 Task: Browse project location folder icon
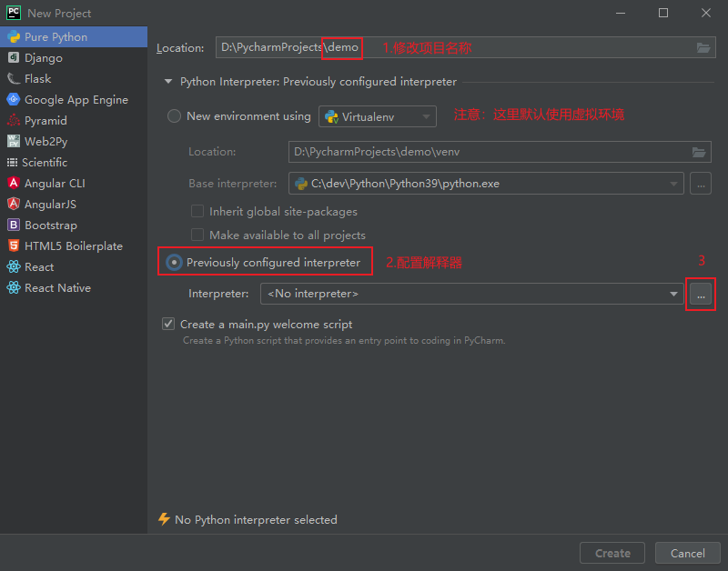pos(703,47)
